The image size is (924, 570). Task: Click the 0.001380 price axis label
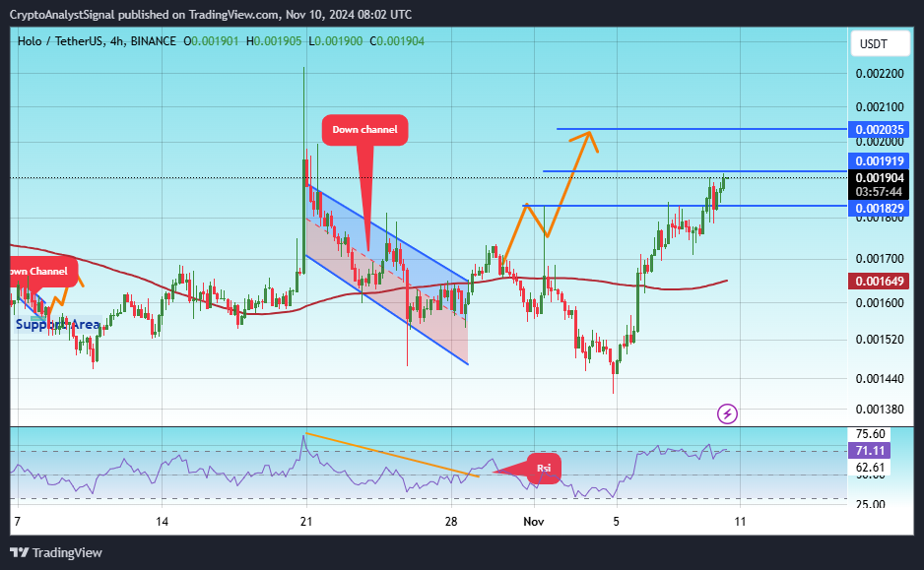pyautogui.click(x=880, y=410)
